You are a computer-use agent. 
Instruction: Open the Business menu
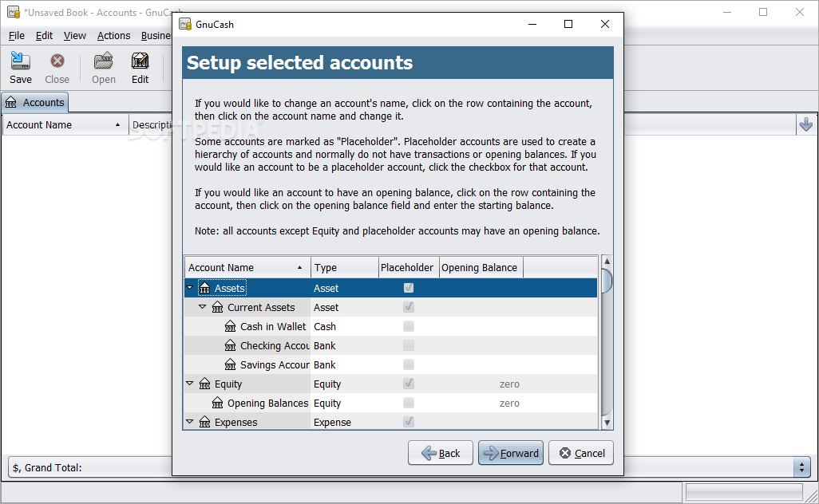tap(156, 35)
